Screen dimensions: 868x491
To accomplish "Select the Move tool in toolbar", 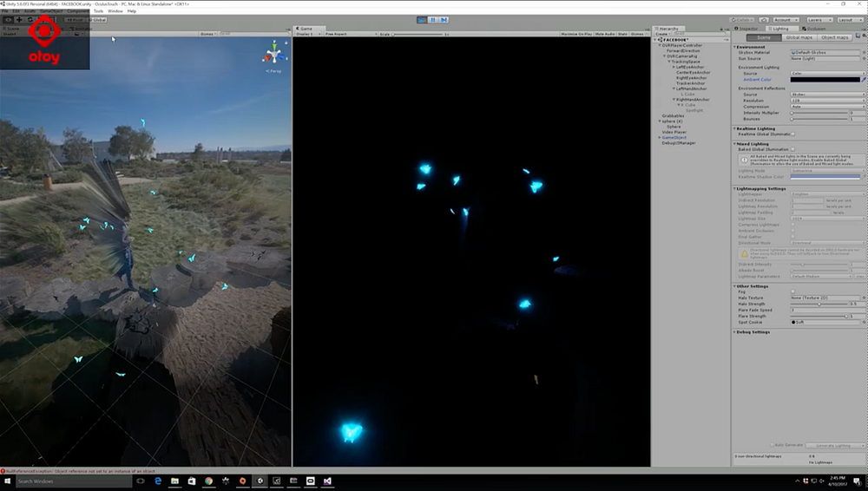I will pyautogui.click(x=19, y=19).
